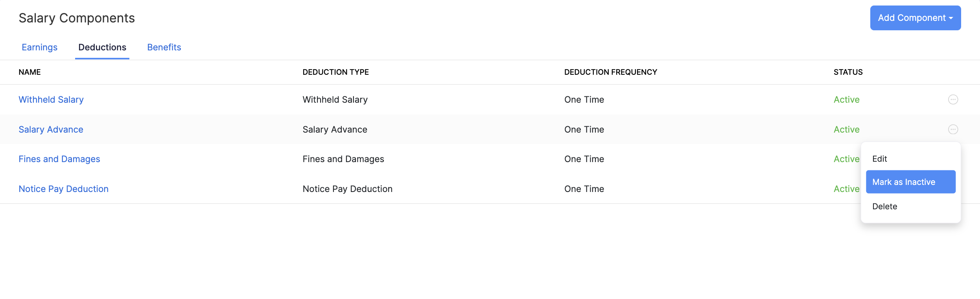980x299 pixels.
Task: Open the Notice Pay Deduction link
Action: point(63,189)
